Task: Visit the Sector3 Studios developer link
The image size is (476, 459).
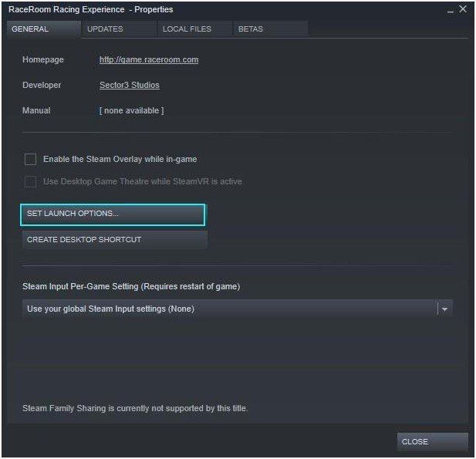Action: tap(130, 85)
